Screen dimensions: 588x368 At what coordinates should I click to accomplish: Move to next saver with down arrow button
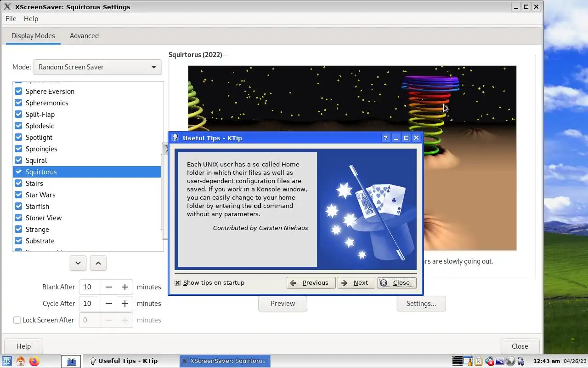click(x=78, y=263)
